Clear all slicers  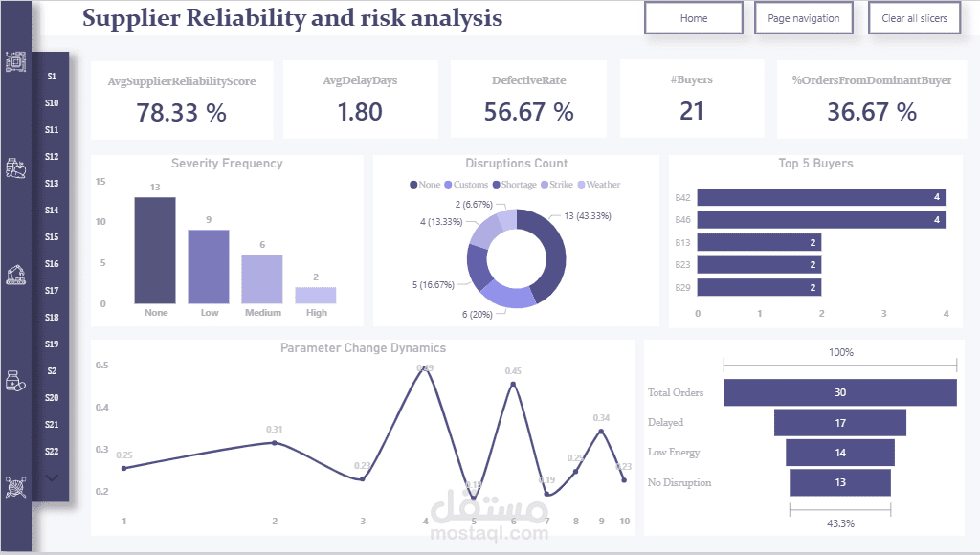point(914,18)
